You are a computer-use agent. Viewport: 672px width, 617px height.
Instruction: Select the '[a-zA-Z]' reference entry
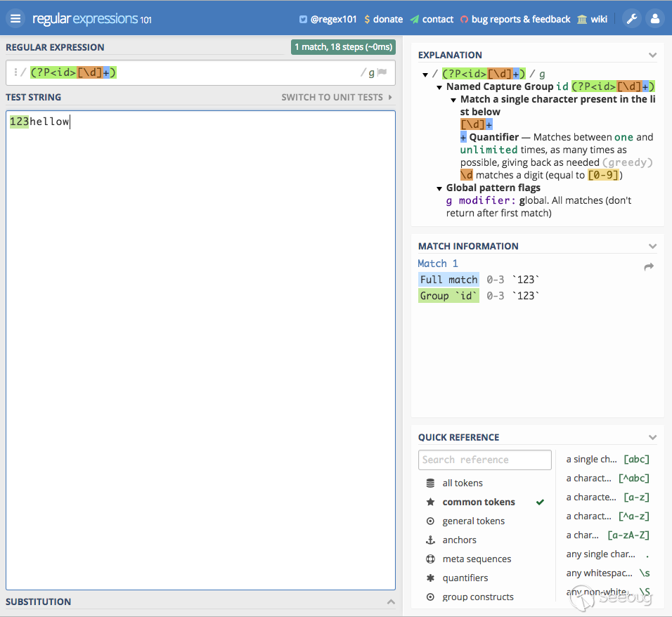(608, 535)
